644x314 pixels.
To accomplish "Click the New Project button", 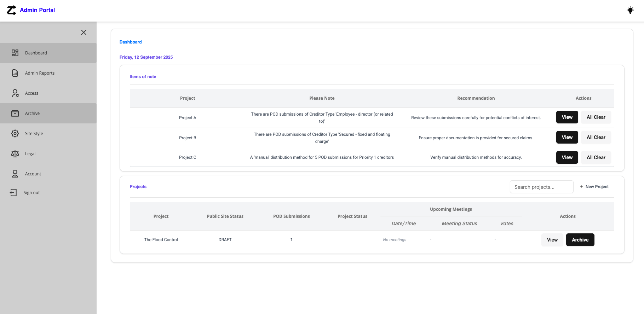I will click(x=594, y=187).
